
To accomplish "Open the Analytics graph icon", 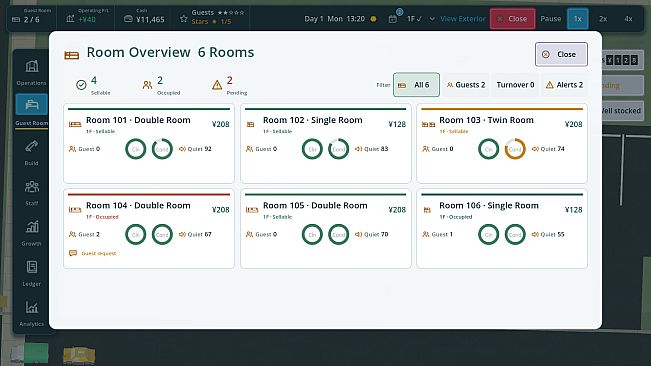I will 32,307.
